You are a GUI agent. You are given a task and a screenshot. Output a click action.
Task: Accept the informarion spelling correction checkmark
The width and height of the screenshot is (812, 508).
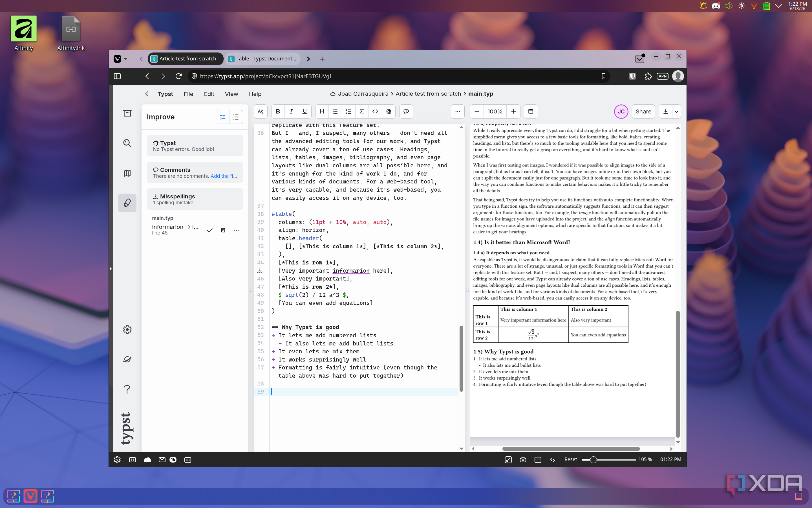[210, 230]
